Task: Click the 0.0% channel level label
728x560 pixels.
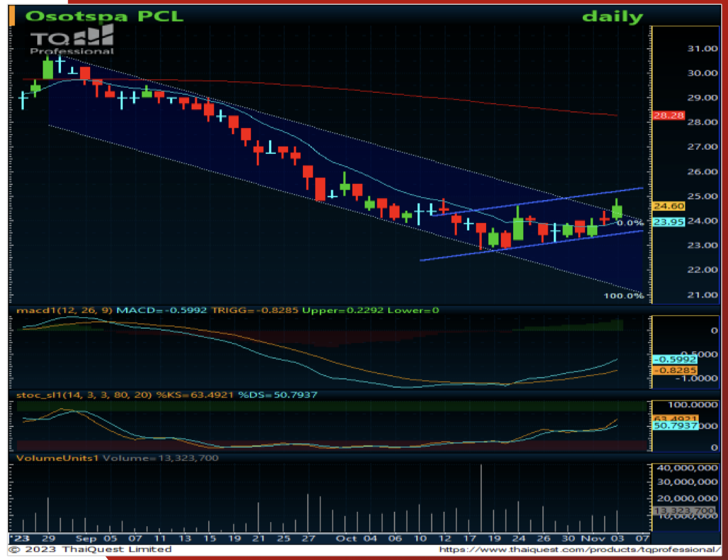Action: tap(630, 223)
